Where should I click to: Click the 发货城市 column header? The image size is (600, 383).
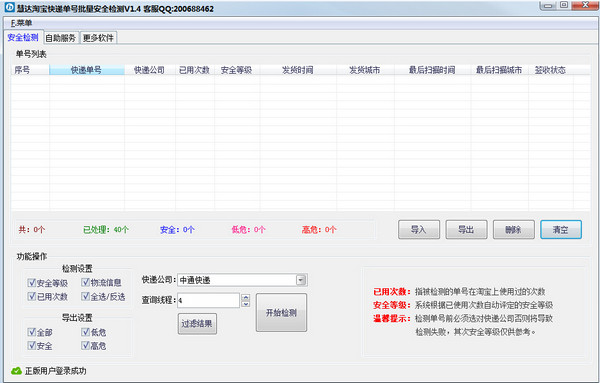[365, 70]
